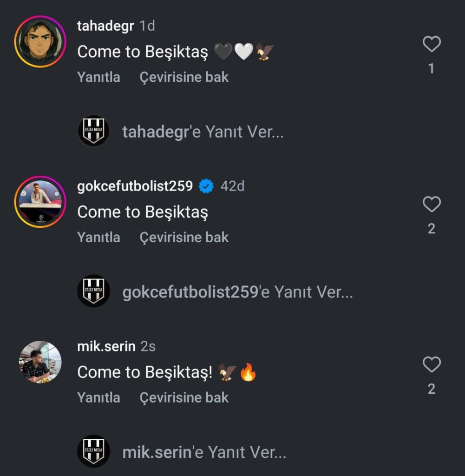This screenshot has width=465, height=476.
Task: Select Yanıtla under gokcefutbolist259's comment
Action: (x=98, y=238)
